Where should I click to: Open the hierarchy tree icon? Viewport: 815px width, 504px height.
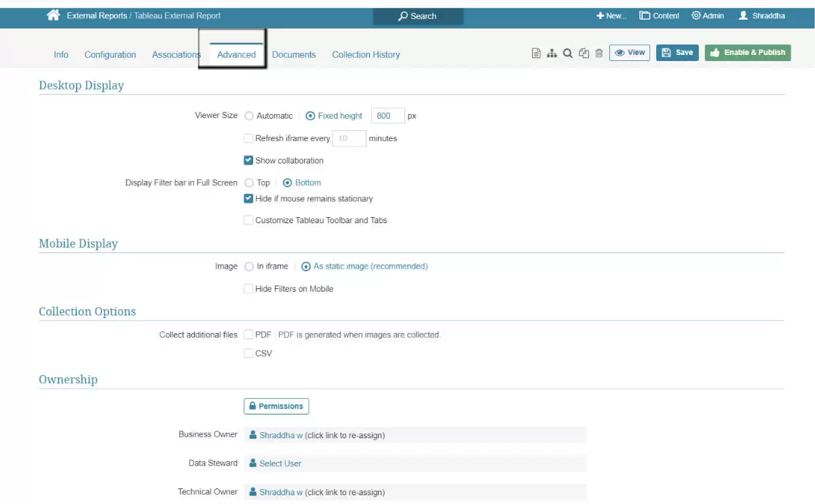click(552, 53)
